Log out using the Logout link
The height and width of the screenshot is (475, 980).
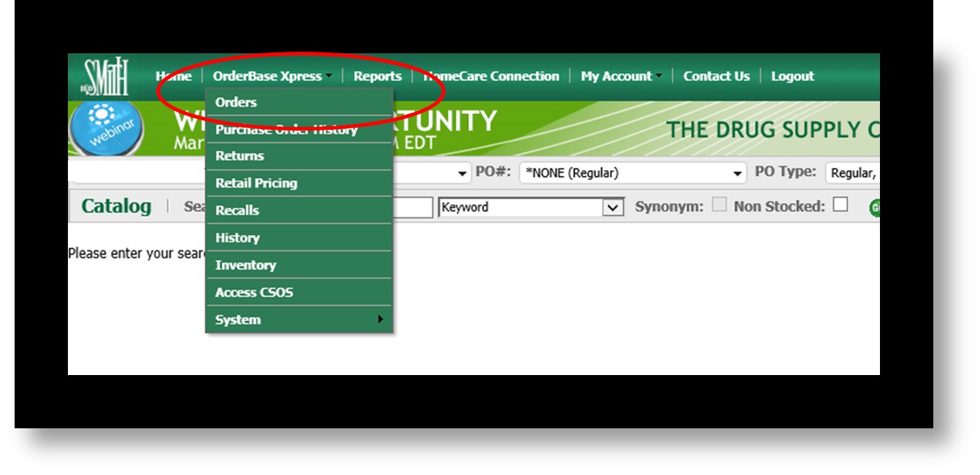coord(792,76)
